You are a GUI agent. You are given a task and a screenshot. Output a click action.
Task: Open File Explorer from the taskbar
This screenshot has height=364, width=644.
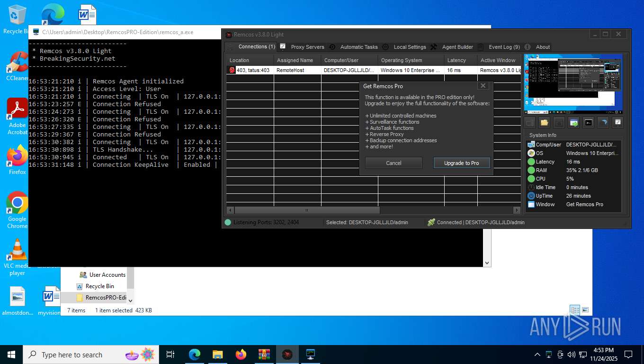pyautogui.click(x=218, y=355)
